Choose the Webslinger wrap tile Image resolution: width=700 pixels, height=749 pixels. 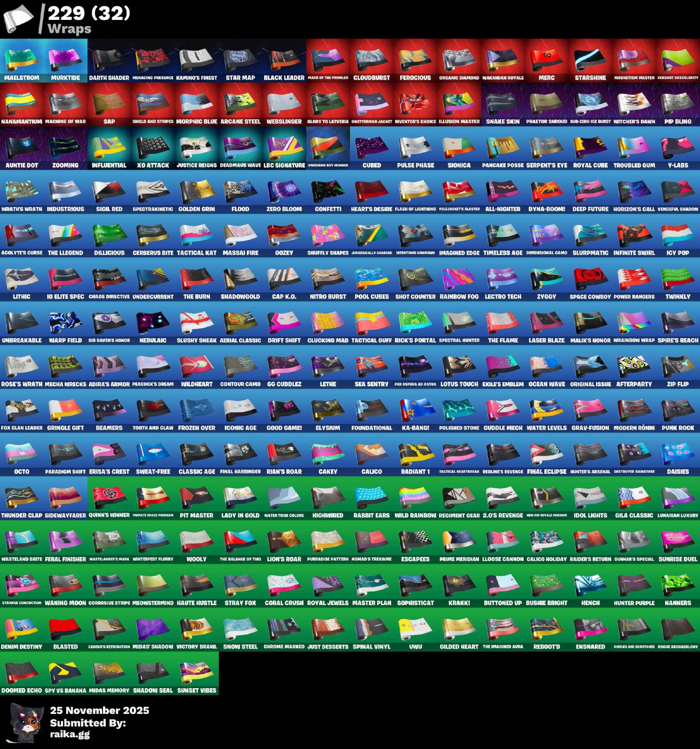(284, 104)
